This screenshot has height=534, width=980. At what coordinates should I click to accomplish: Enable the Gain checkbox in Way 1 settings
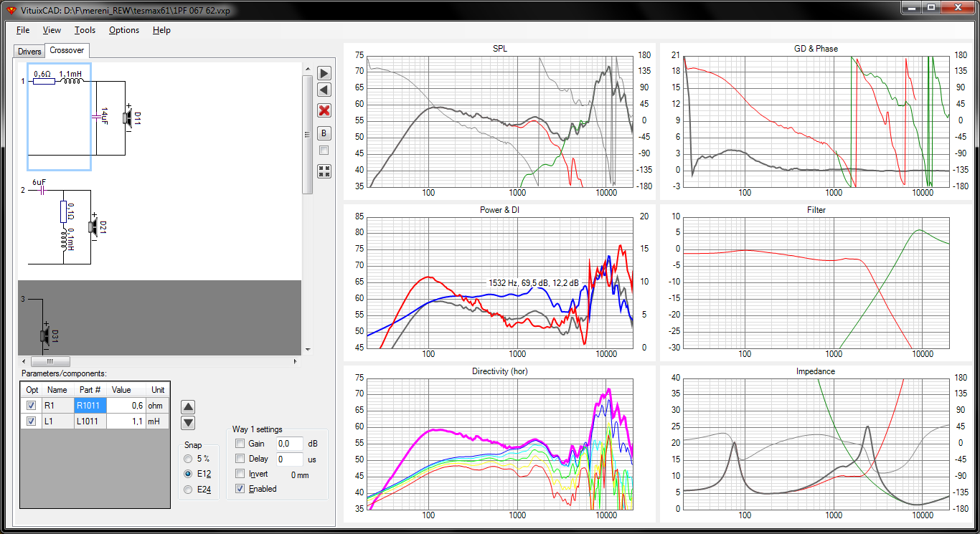[x=240, y=444]
